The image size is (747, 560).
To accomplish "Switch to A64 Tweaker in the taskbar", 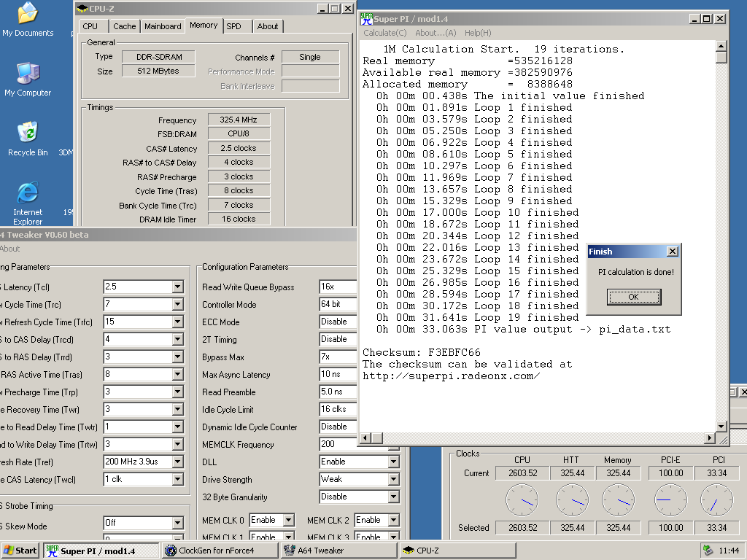I will click(338, 551).
